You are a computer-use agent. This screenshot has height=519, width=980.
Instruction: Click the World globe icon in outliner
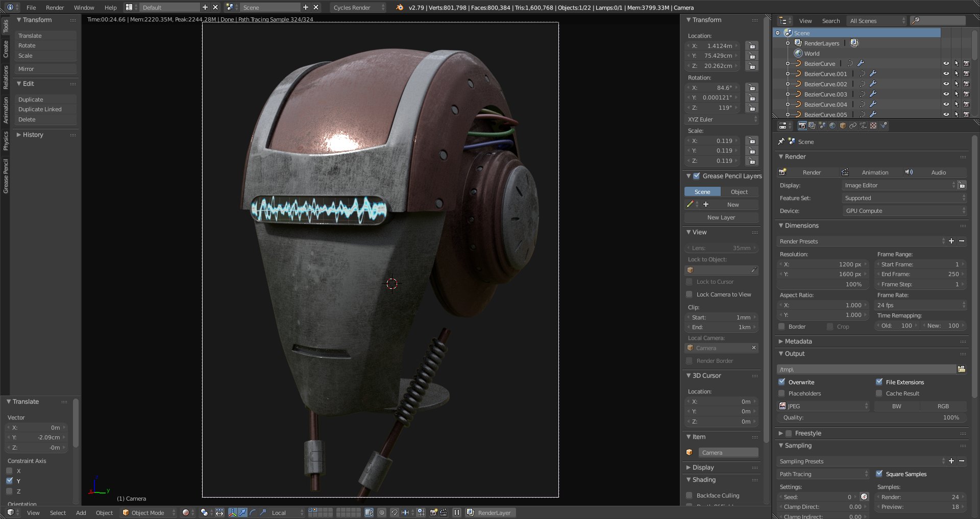[799, 53]
